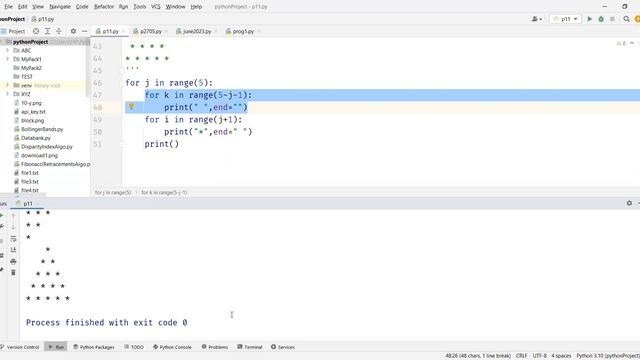Run the p11 configuration with green play button
This screenshot has height=360, width=640.
[589, 19]
